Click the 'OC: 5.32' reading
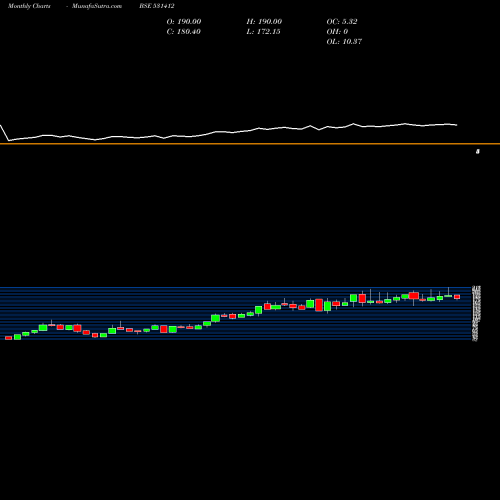 [x=342, y=22]
